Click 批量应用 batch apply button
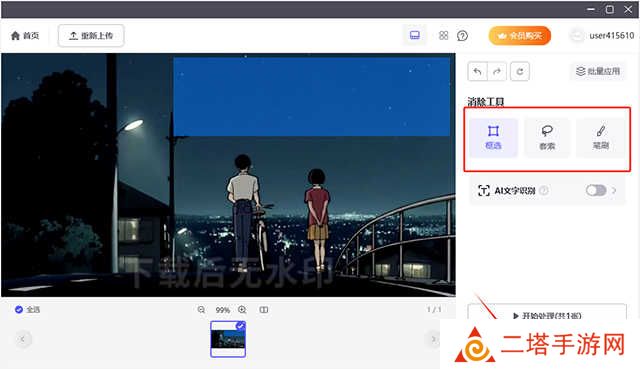Viewport: 640px width, 369px height. click(598, 71)
